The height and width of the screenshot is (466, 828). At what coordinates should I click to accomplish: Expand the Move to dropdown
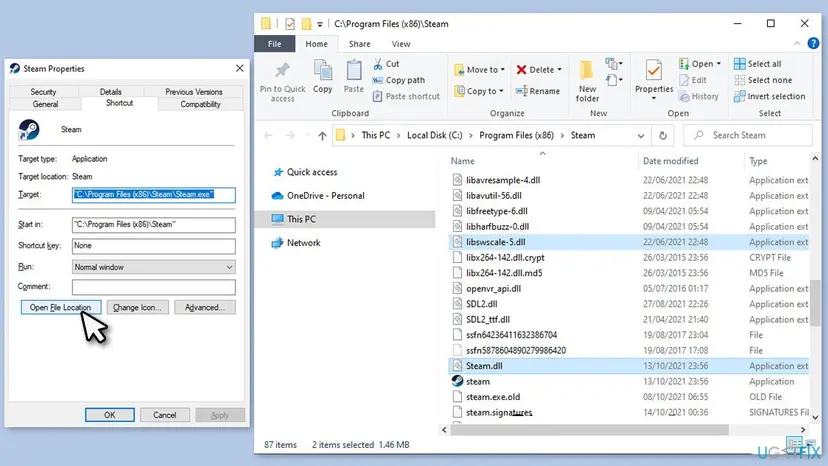point(503,70)
